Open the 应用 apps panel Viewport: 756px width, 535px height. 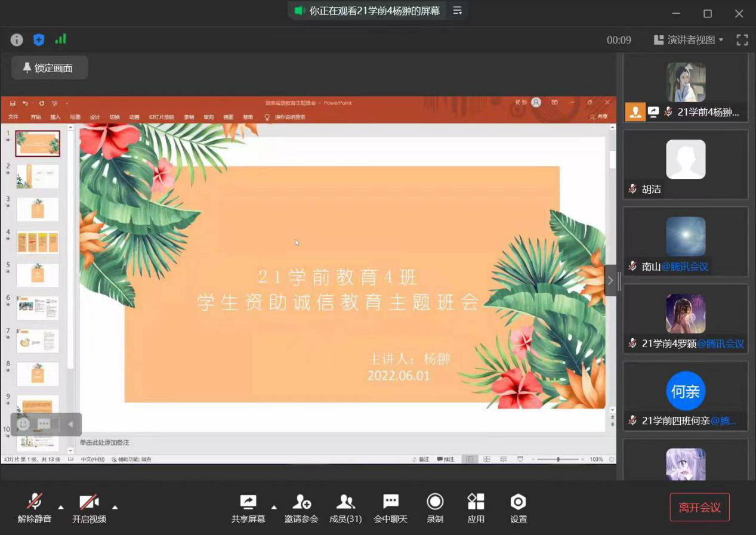[476, 508]
